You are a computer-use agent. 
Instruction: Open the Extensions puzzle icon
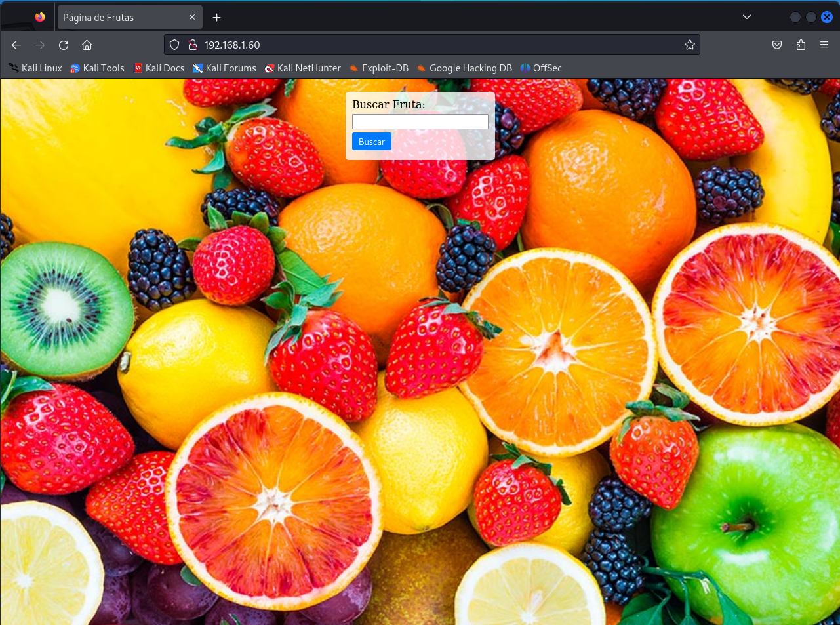[801, 45]
